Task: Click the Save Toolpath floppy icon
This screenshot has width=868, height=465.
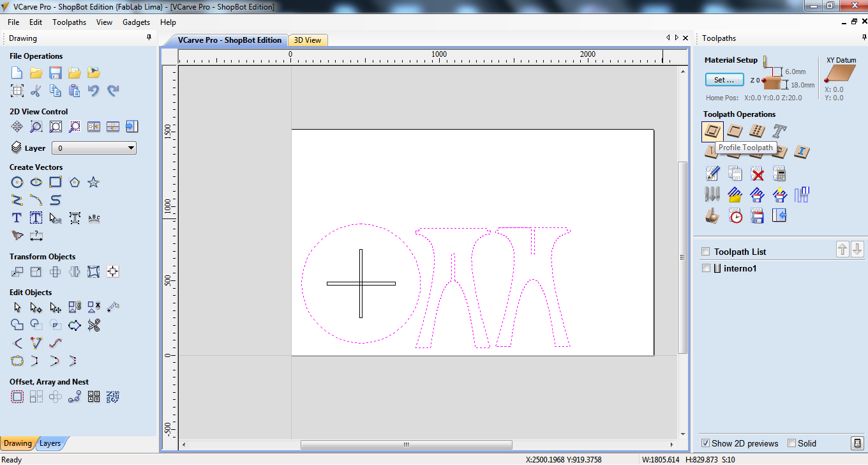Action: (758, 216)
